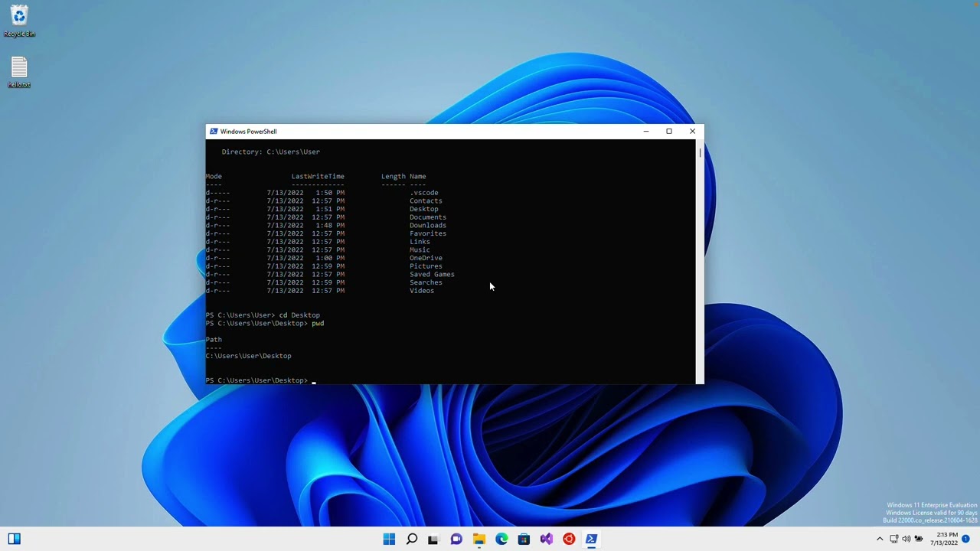Click the Links directory name
This screenshot has height=551, width=980.
pos(420,242)
